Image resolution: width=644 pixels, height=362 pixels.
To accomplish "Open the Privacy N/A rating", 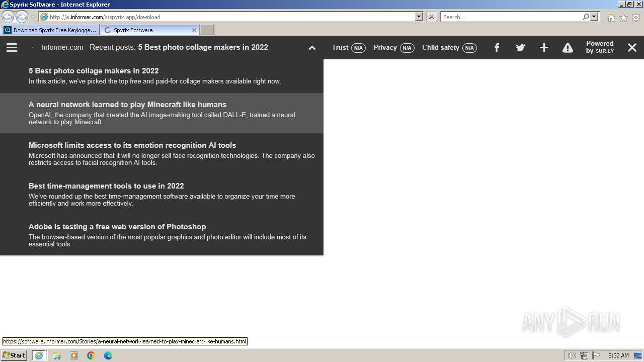I will pos(393,48).
